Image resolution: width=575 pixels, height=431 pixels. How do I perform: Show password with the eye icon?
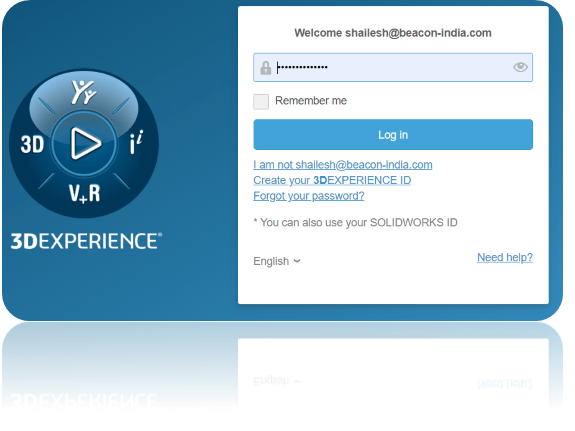click(520, 67)
